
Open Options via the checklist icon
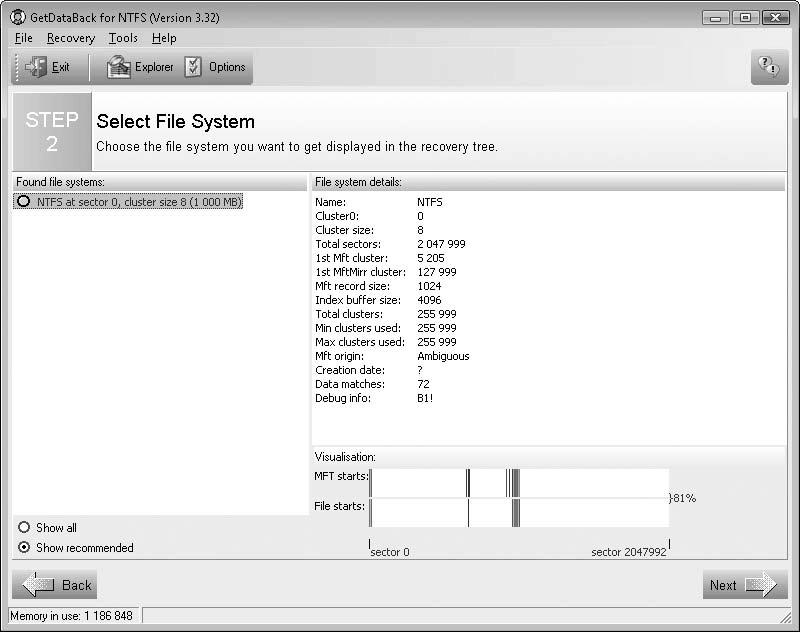pyautogui.click(x=193, y=67)
